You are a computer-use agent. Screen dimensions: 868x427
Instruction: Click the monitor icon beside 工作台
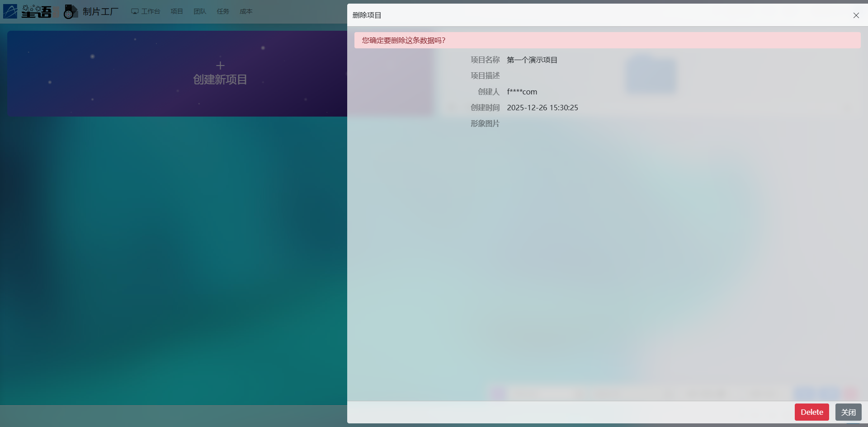(x=135, y=11)
